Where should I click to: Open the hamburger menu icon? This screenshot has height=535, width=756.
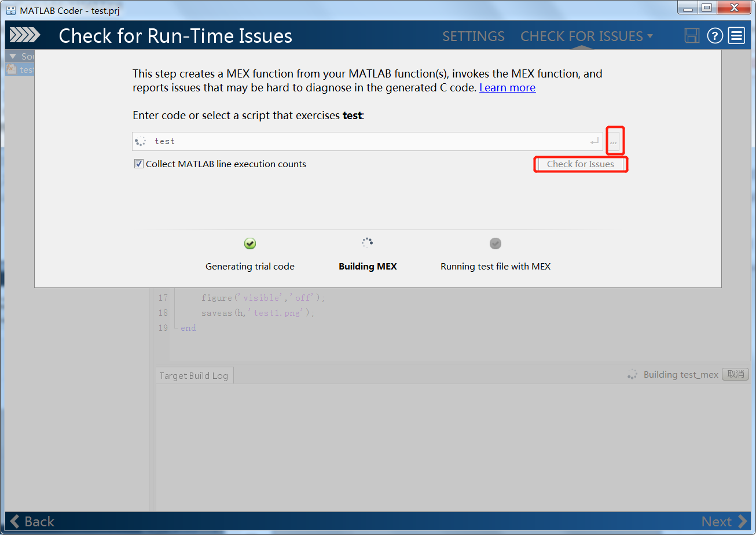point(736,36)
